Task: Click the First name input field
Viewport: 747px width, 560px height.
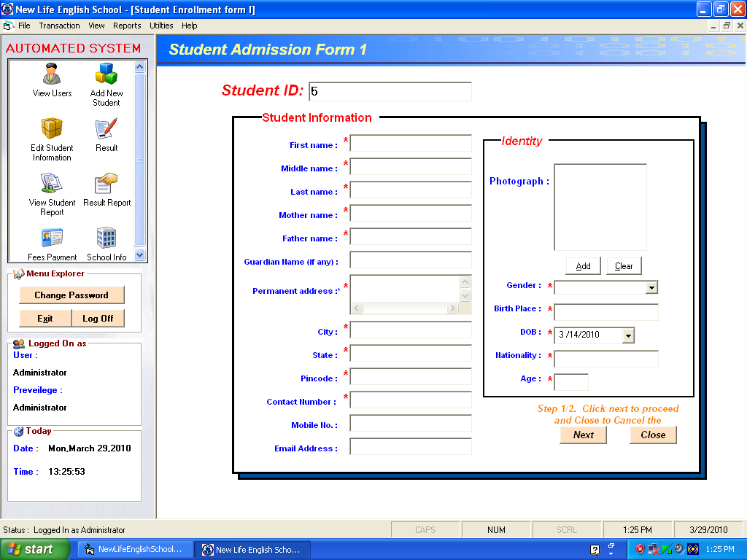Action: pos(411,144)
